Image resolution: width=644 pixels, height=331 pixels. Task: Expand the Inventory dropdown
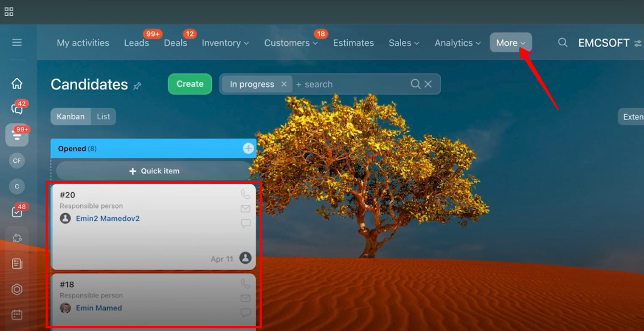[x=225, y=43]
